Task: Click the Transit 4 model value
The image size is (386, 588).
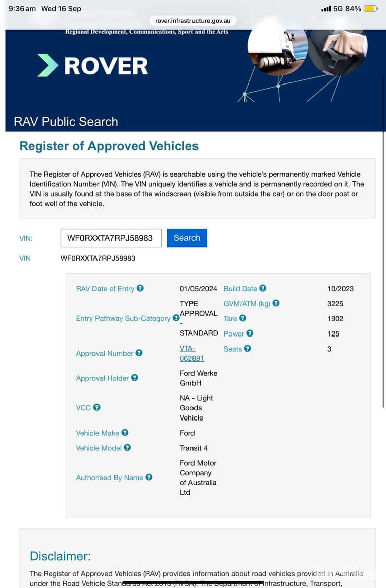Action: tap(194, 448)
